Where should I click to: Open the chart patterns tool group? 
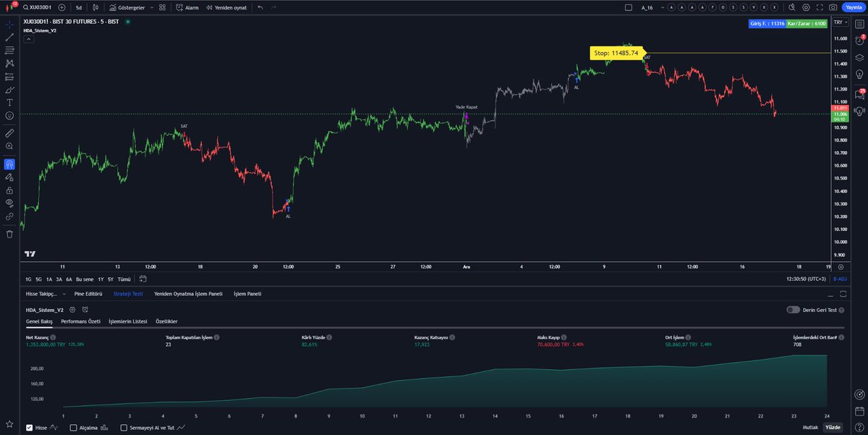click(9, 63)
